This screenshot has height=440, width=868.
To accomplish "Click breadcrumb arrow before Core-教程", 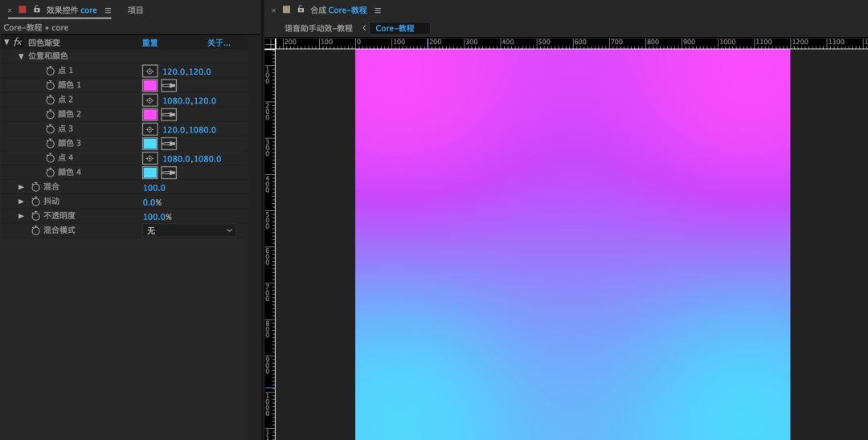I will click(364, 27).
